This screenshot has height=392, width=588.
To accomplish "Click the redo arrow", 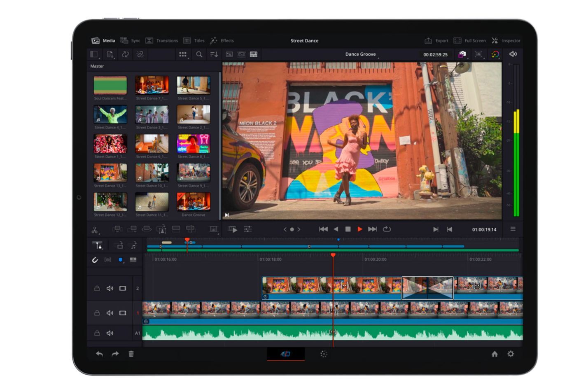I will (115, 354).
